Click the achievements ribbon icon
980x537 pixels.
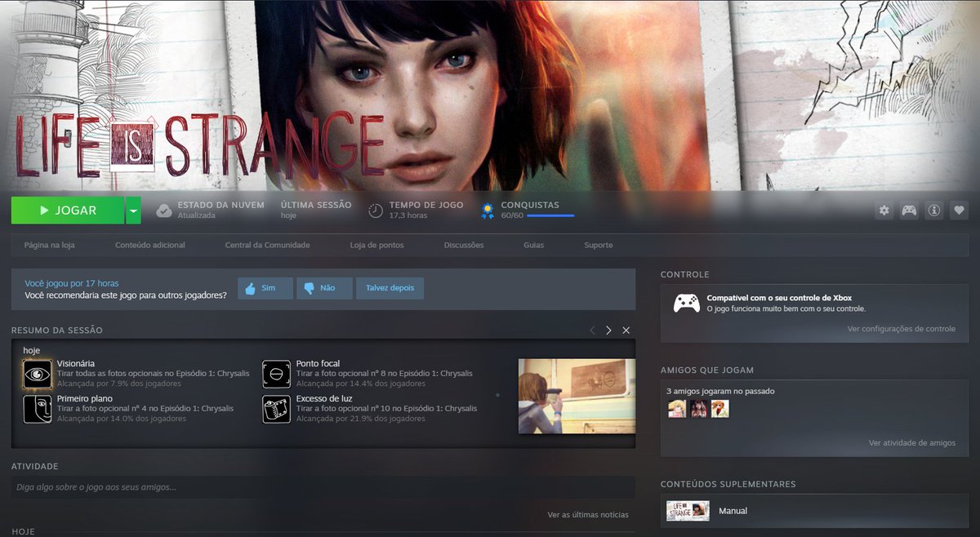pyautogui.click(x=488, y=211)
